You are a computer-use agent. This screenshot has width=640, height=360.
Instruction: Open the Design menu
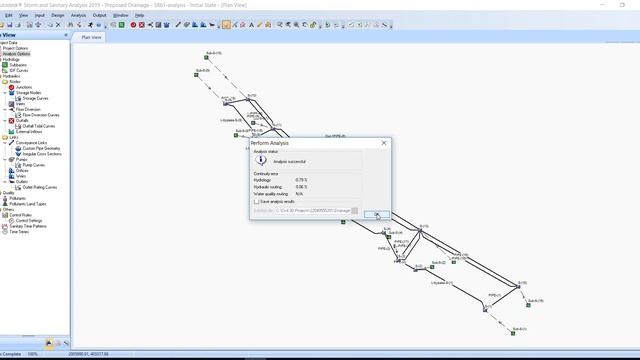point(58,15)
